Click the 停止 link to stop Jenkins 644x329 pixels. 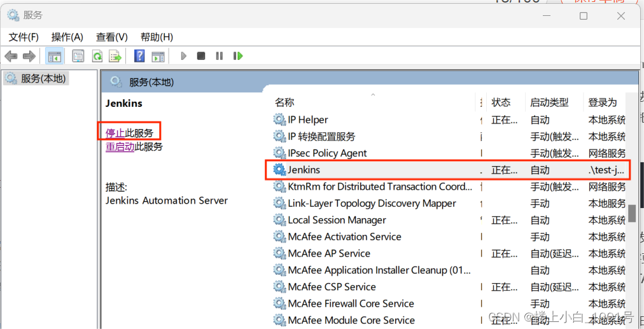click(115, 132)
